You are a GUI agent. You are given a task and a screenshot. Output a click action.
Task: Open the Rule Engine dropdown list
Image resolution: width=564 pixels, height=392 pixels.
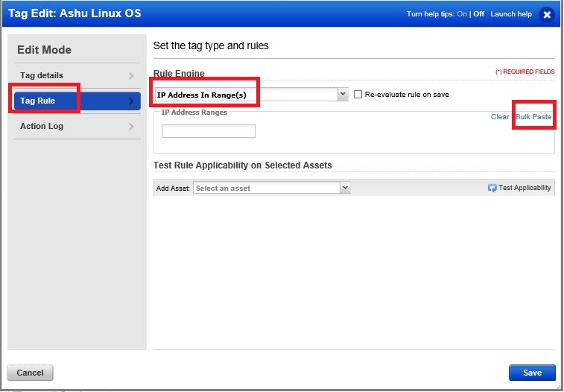[x=343, y=95]
